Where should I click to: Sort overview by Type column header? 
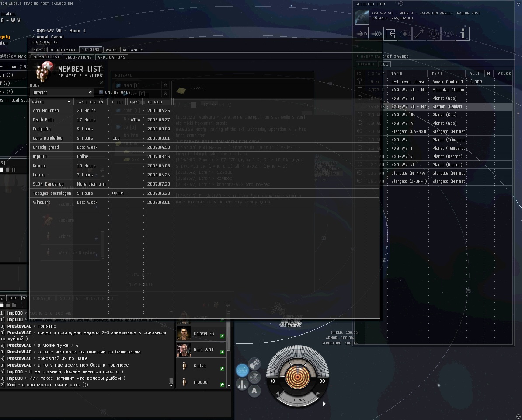click(447, 73)
